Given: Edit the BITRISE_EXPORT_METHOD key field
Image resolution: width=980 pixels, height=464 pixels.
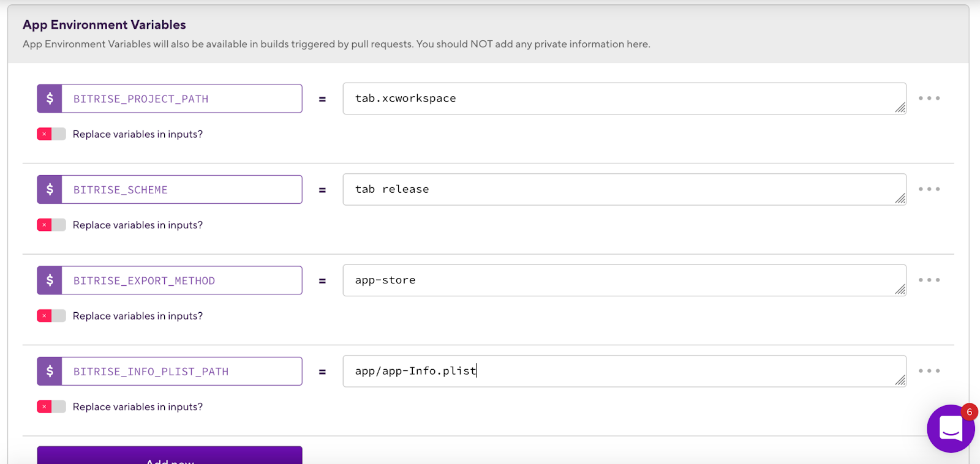Looking at the screenshot, I should point(182,280).
